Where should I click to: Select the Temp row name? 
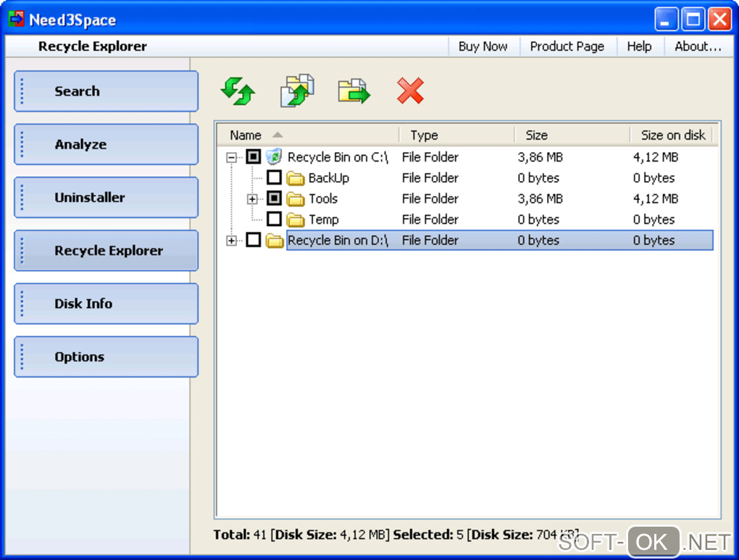[x=324, y=220]
